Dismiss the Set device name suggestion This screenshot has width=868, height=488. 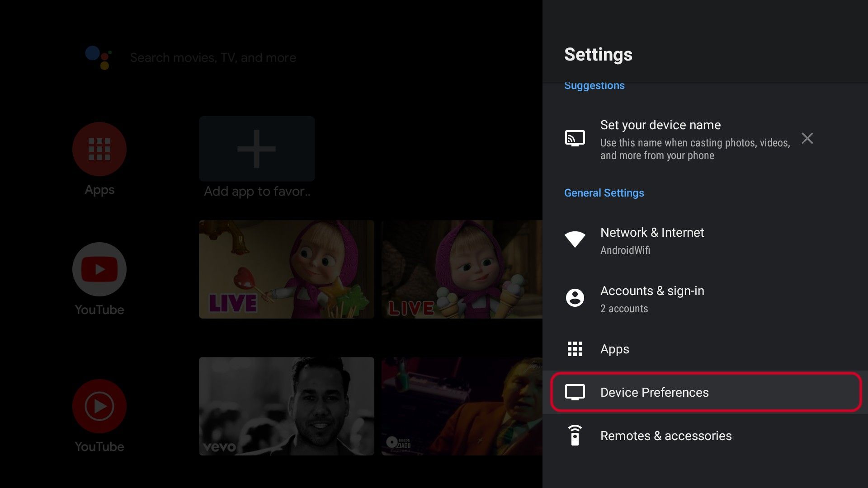coord(807,138)
